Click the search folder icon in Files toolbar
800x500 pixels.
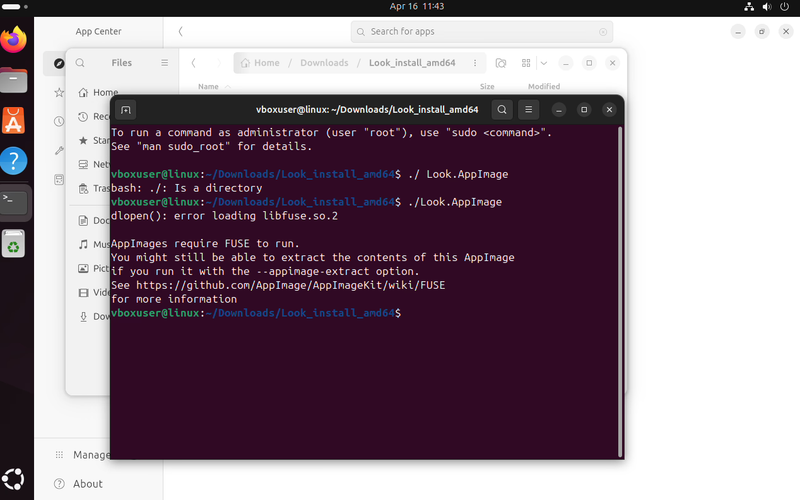click(x=501, y=63)
